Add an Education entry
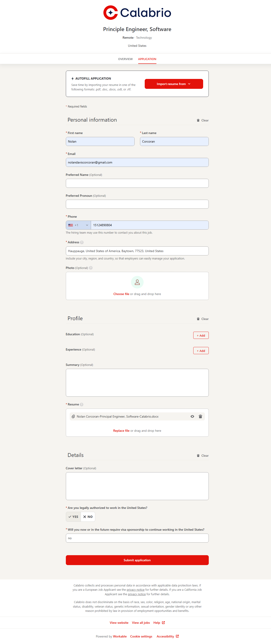This screenshot has height=644, width=271. (201, 335)
